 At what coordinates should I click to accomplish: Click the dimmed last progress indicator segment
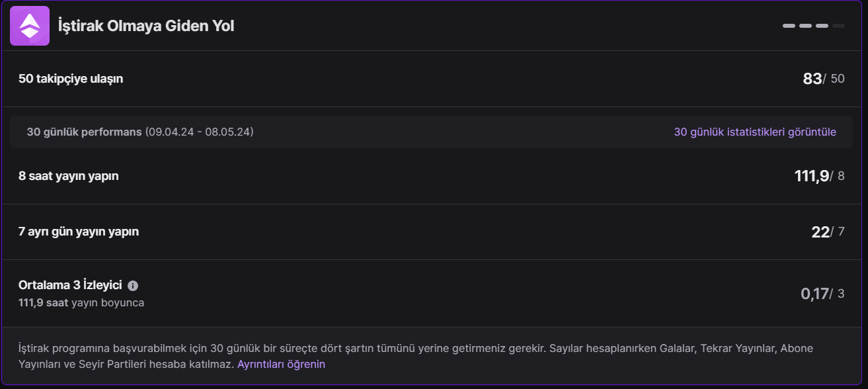coord(838,26)
